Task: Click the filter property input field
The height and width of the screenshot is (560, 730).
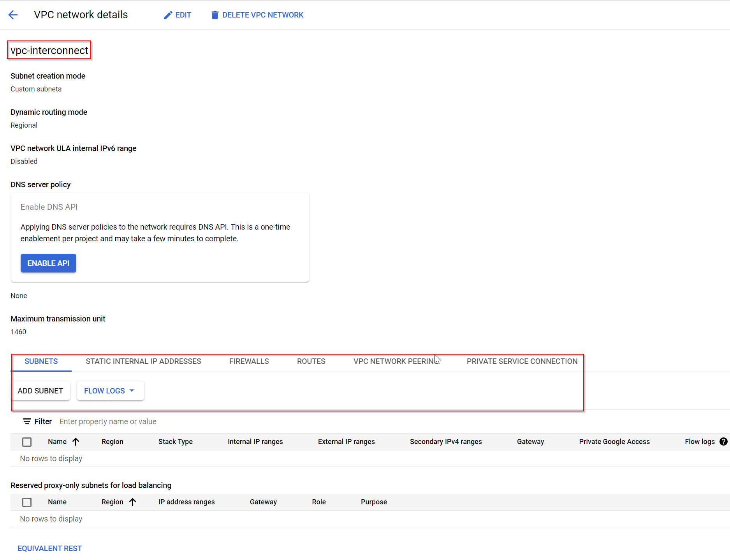Action: click(x=108, y=421)
